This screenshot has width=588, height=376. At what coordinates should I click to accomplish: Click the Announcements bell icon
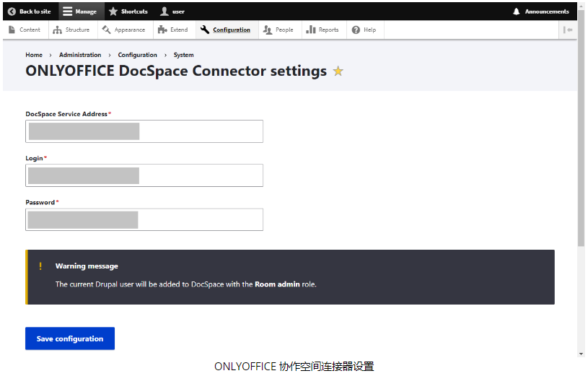coord(517,12)
